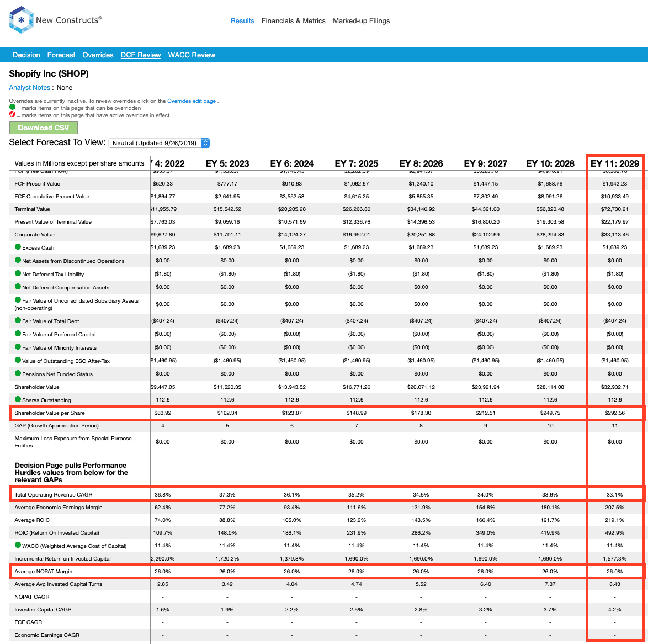648x644 pixels.
Task: Open the Results tab
Action: click(242, 20)
